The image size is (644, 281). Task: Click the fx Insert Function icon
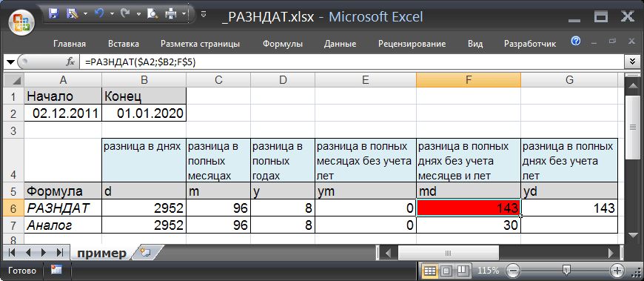(70, 62)
